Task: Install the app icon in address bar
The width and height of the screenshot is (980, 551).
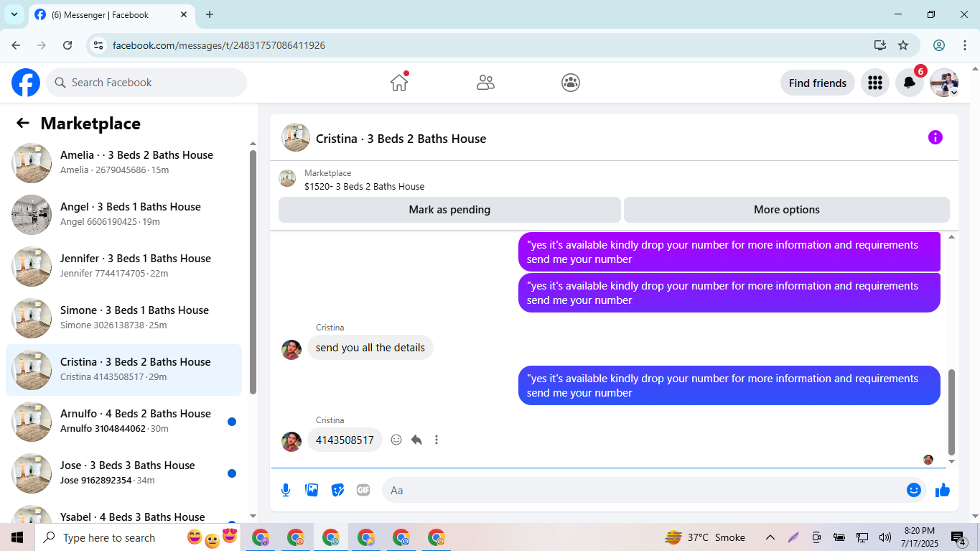Action: 879,45
